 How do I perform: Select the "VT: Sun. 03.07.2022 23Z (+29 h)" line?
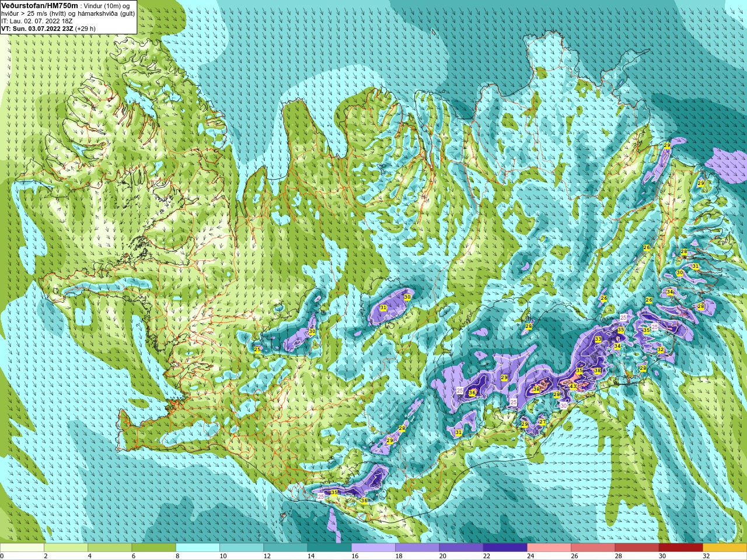pos(48,29)
